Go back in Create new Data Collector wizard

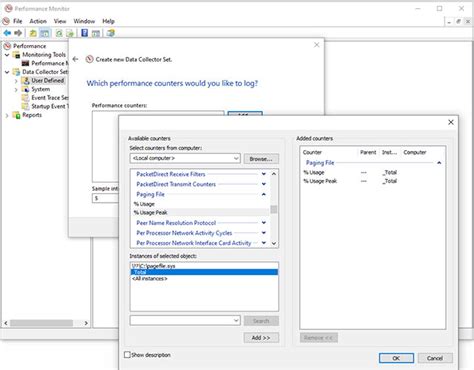(x=76, y=59)
